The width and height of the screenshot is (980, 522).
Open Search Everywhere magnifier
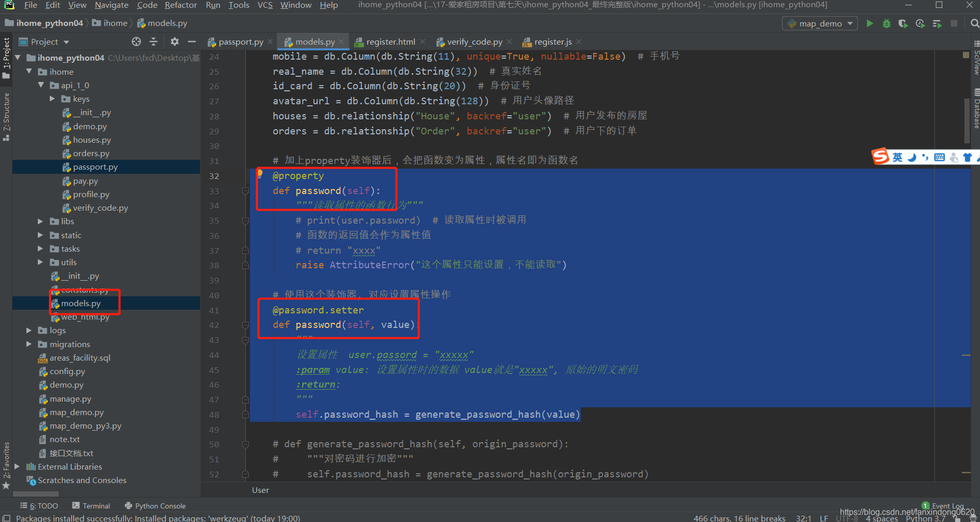(974, 23)
